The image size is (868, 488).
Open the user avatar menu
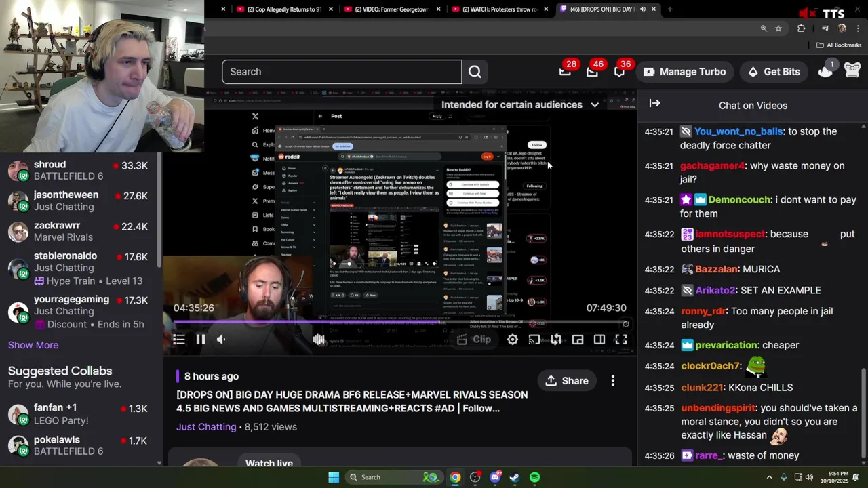click(x=852, y=70)
